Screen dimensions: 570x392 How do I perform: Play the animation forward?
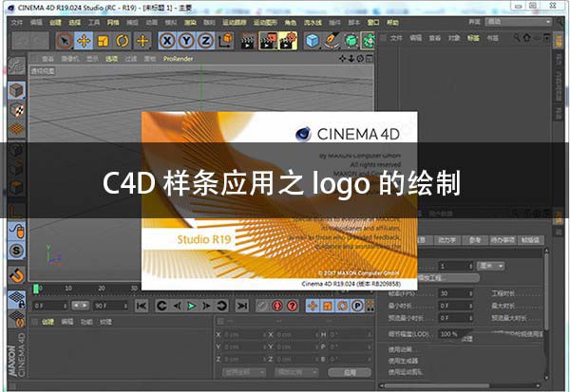[191, 306]
